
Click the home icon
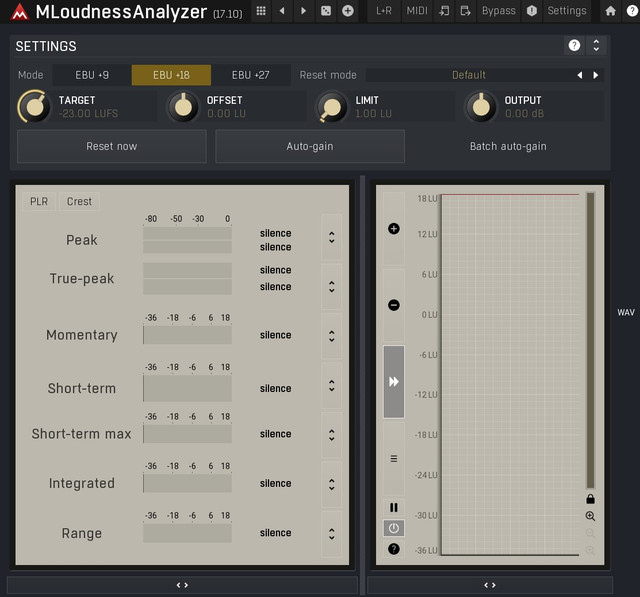coord(610,11)
